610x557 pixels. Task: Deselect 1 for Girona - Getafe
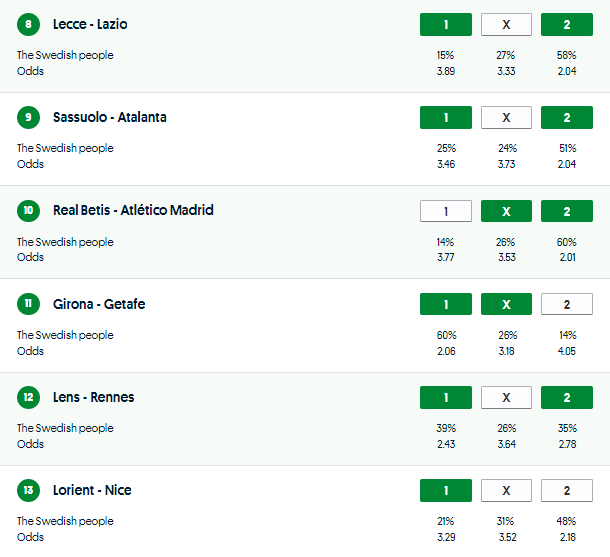coord(446,304)
